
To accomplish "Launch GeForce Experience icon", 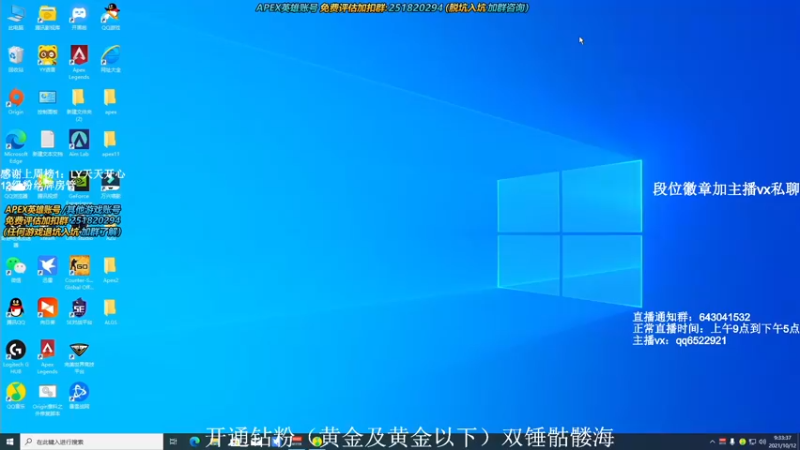I will click(x=79, y=182).
